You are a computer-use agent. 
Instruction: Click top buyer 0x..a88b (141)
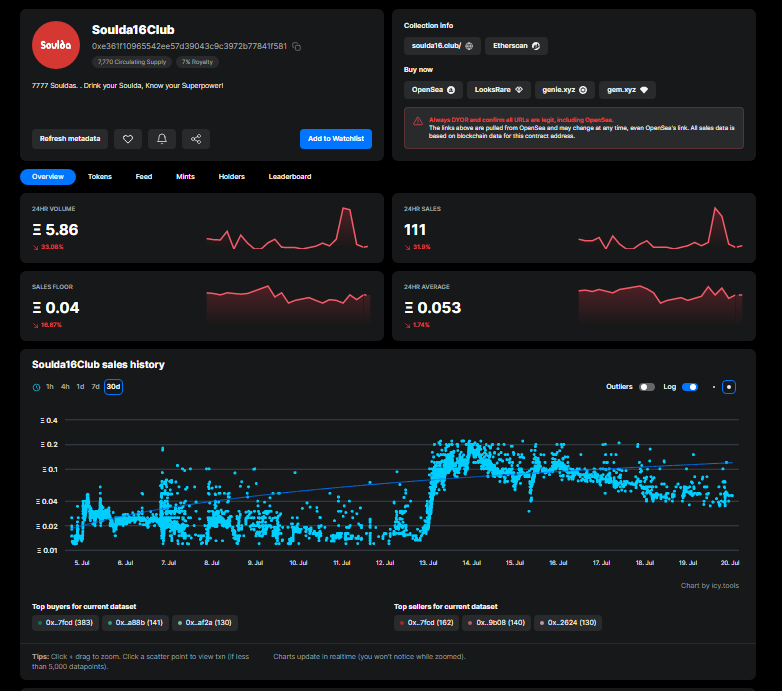pos(136,623)
